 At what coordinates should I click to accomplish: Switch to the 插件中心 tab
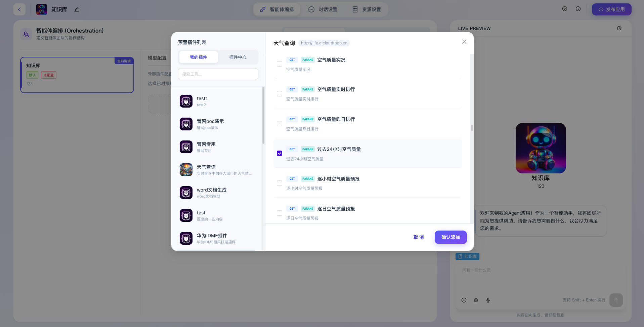pyautogui.click(x=238, y=57)
